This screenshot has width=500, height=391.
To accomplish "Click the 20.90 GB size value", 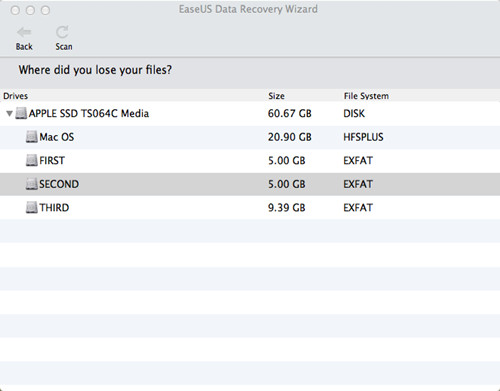I will click(289, 137).
